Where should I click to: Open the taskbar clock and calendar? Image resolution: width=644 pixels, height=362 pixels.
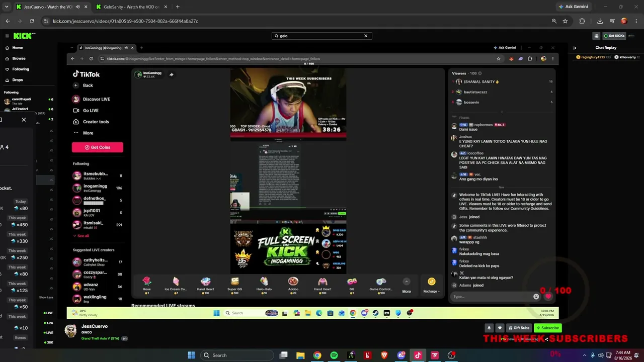[x=622, y=355]
